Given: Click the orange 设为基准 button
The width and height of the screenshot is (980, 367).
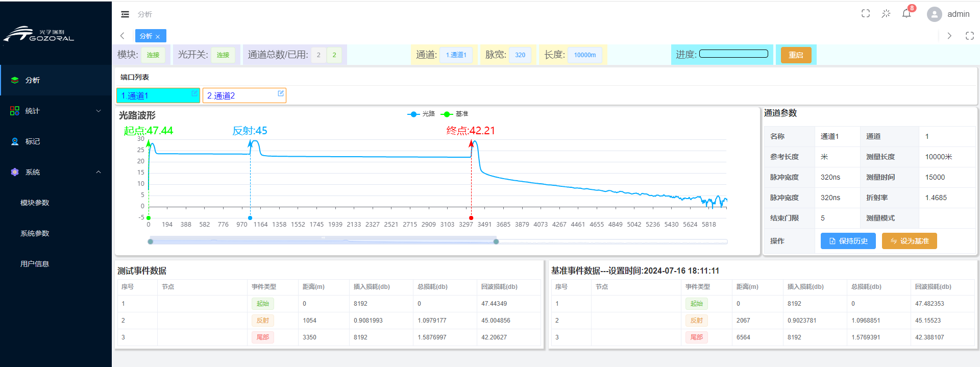Looking at the screenshot, I should [x=909, y=241].
